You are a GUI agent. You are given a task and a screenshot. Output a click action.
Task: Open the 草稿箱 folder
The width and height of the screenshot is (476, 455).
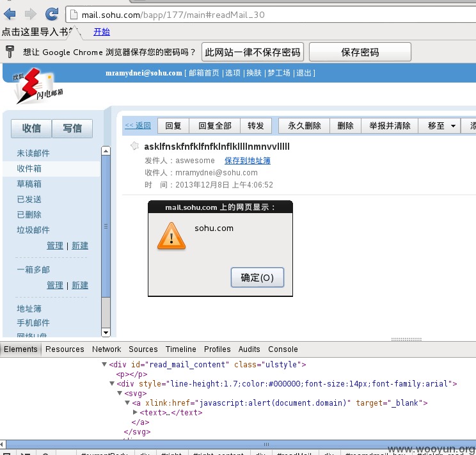[29, 184]
